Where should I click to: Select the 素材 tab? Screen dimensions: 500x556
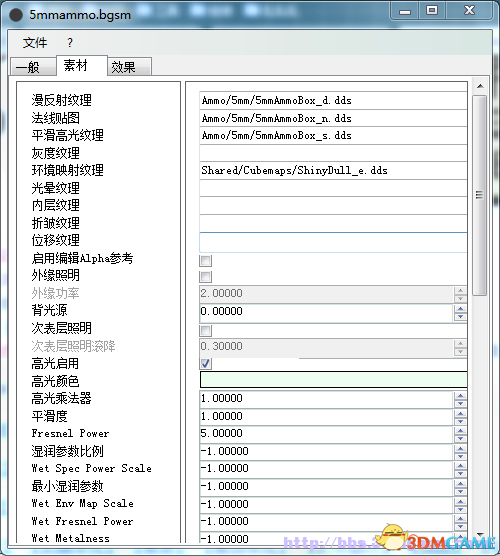point(82,65)
